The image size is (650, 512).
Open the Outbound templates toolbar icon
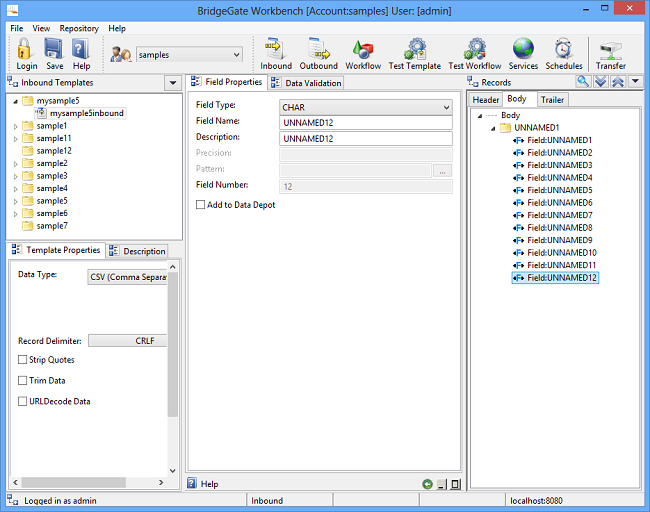(x=318, y=49)
